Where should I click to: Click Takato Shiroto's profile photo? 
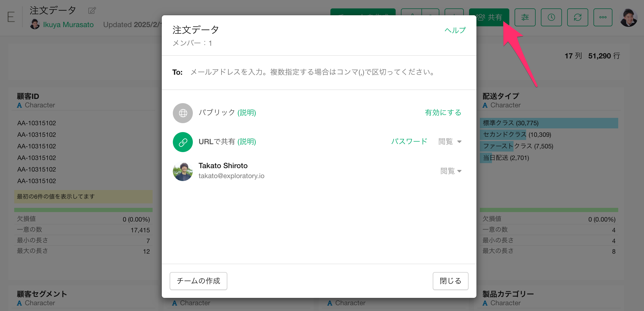(x=183, y=171)
